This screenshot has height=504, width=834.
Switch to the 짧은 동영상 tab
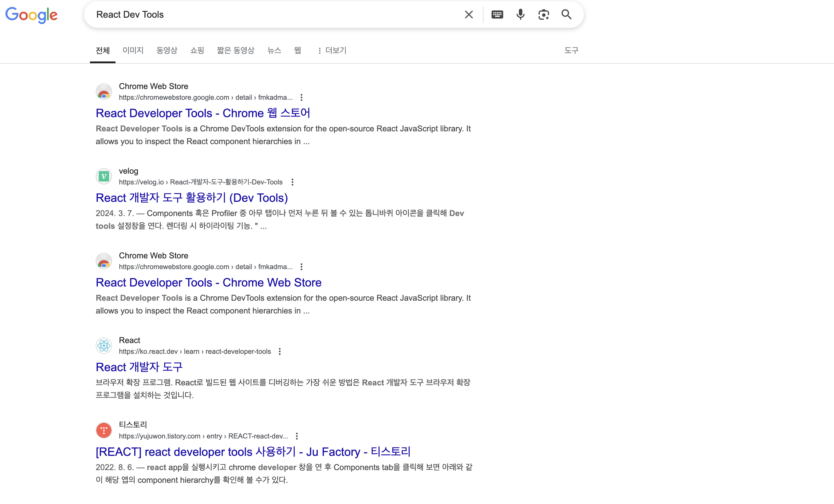click(236, 50)
